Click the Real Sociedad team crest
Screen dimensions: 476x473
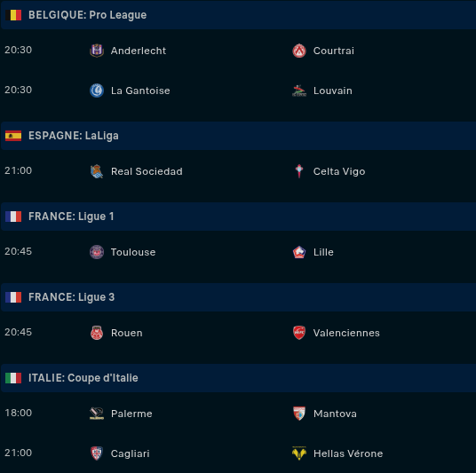[97, 171]
